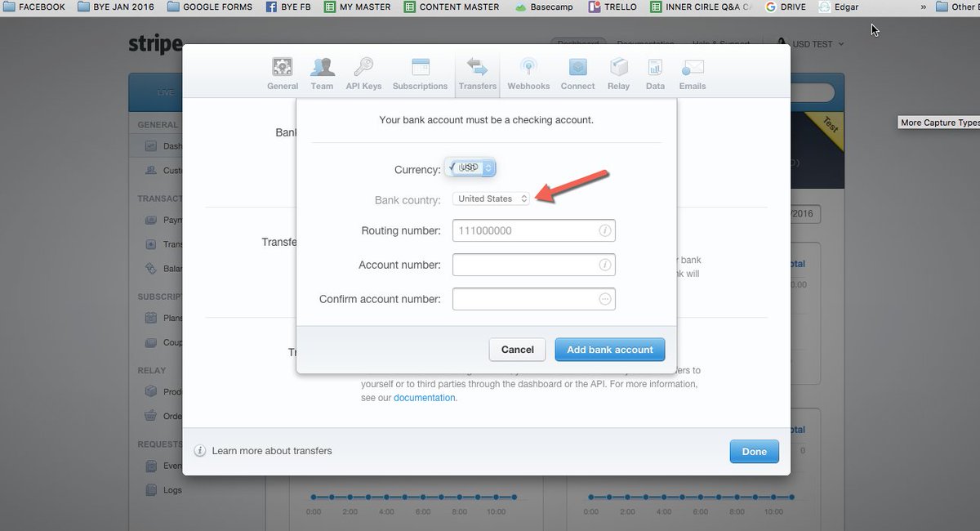Click the Confirm account number field
The image size is (980, 531).
[x=533, y=299]
